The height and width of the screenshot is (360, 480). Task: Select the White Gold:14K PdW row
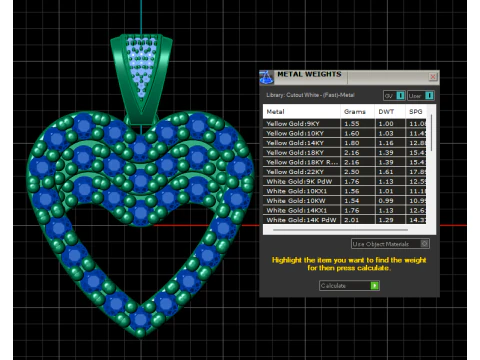[345, 220]
